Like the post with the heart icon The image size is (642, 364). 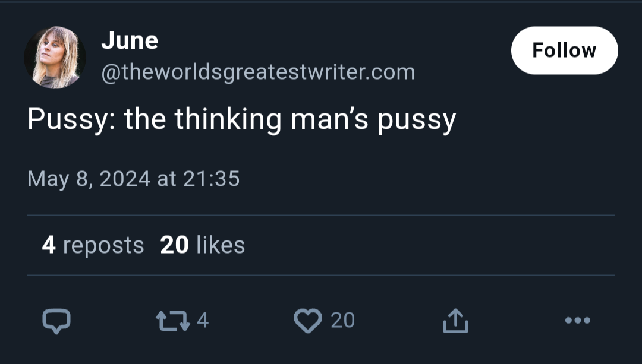(x=308, y=321)
